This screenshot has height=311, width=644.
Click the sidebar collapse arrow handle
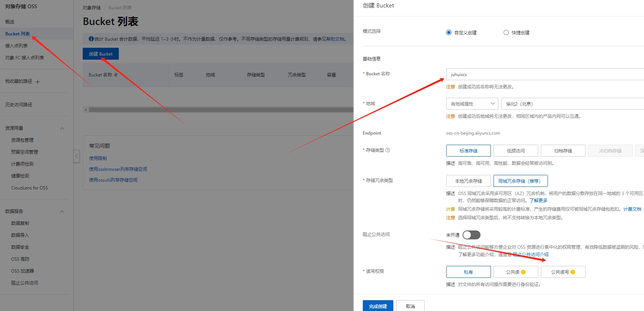click(76, 156)
